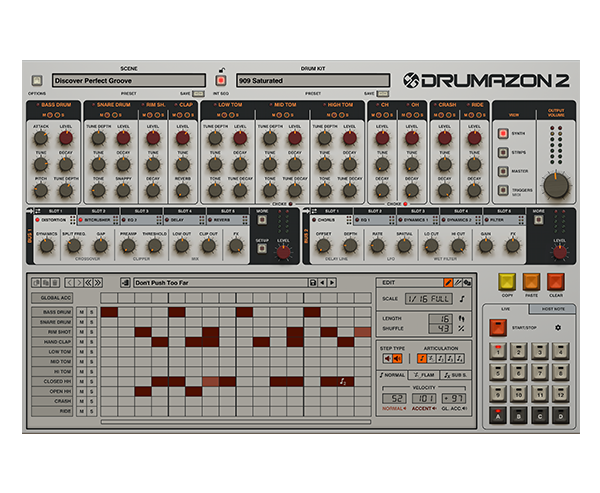Screen dimensions: 600x493
Task: Click the yellow Copy button
Action: [507, 282]
